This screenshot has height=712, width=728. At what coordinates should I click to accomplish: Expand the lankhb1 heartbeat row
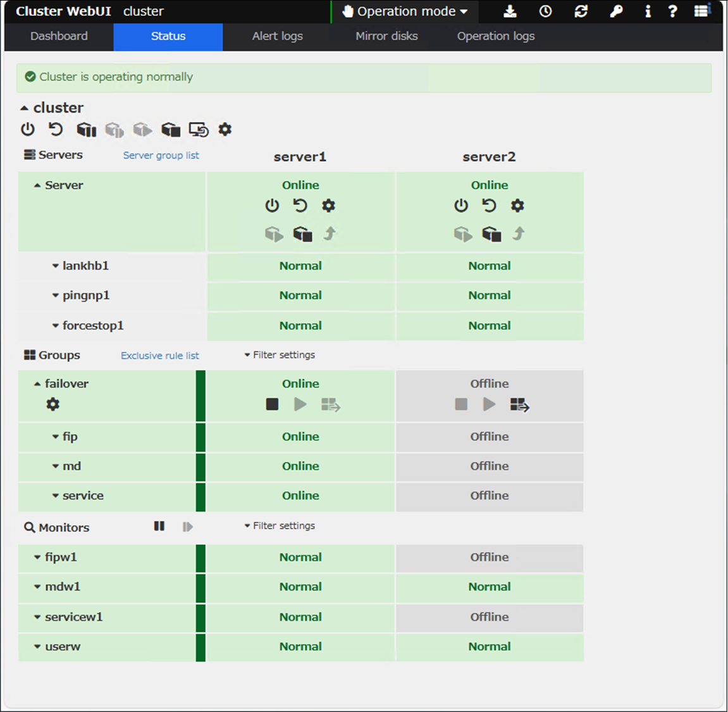(56, 266)
